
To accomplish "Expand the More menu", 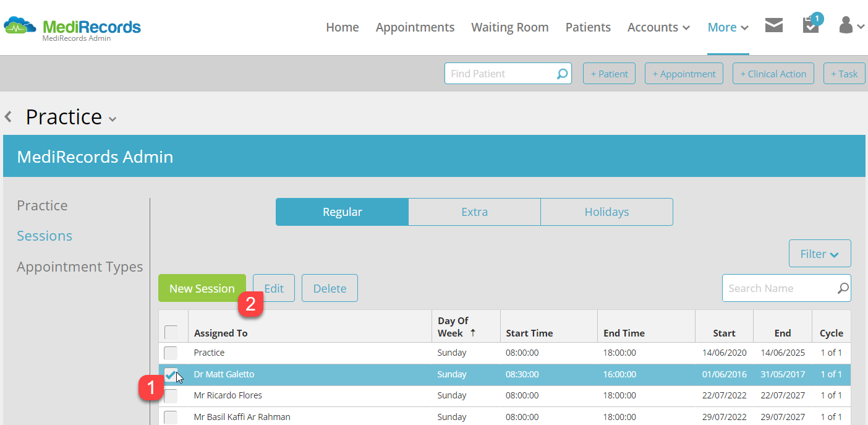I will tap(728, 27).
